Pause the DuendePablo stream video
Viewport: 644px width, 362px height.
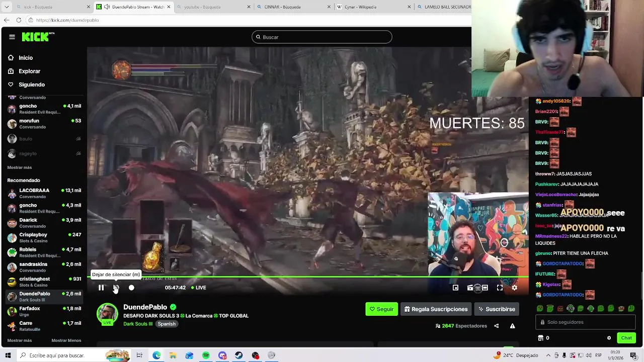(x=101, y=288)
